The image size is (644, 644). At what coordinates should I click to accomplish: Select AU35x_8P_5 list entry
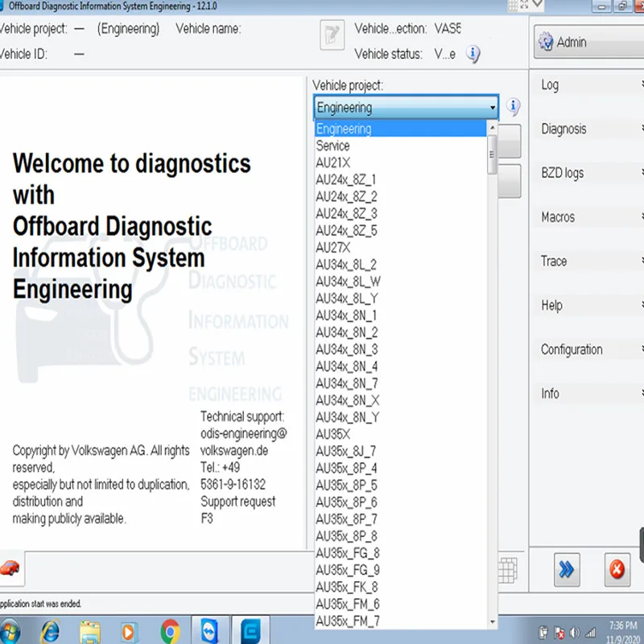401,485
